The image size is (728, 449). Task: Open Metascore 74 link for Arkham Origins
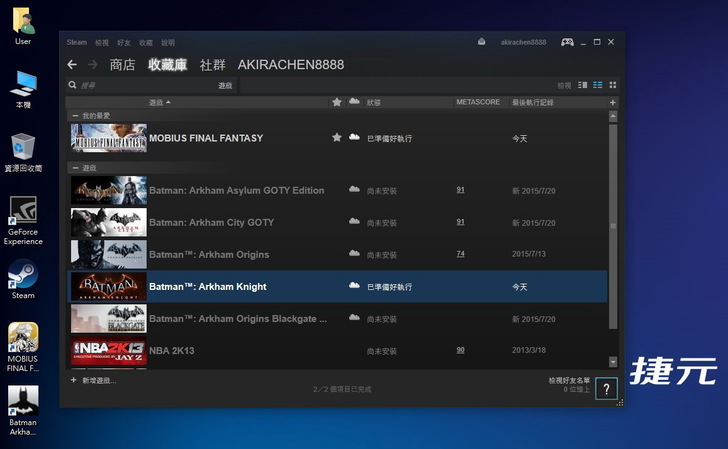point(460,254)
